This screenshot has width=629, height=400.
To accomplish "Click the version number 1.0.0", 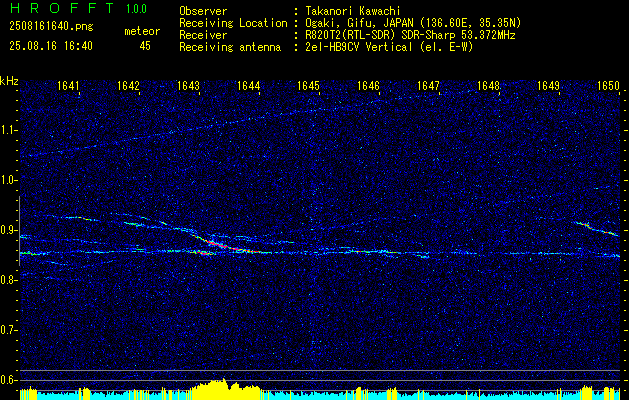I will pos(136,9).
